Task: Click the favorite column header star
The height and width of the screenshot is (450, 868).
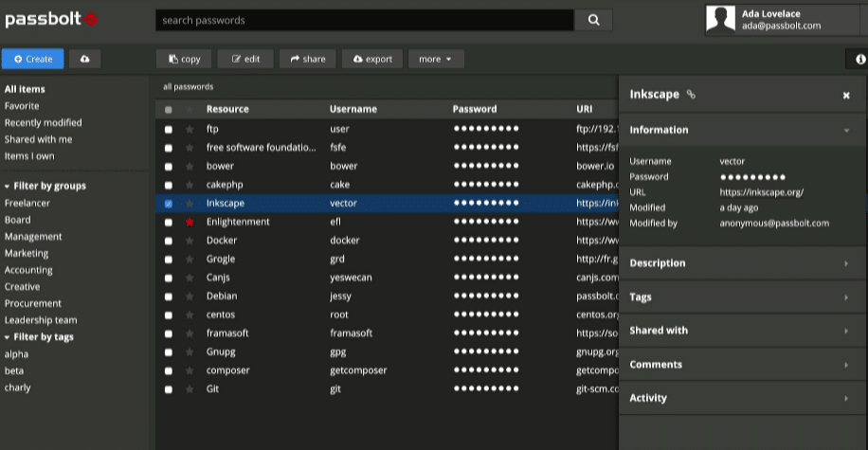Action: tap(190, 110)
